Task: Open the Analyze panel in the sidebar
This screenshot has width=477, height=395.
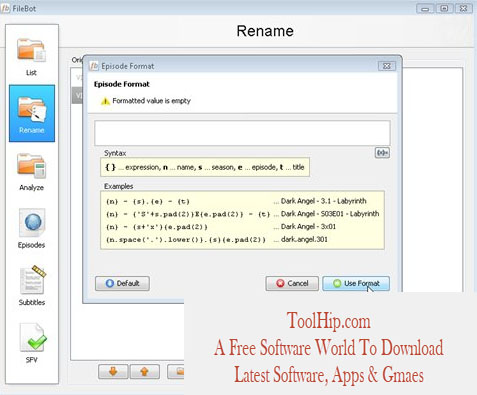Action: [x=31, y=171]
